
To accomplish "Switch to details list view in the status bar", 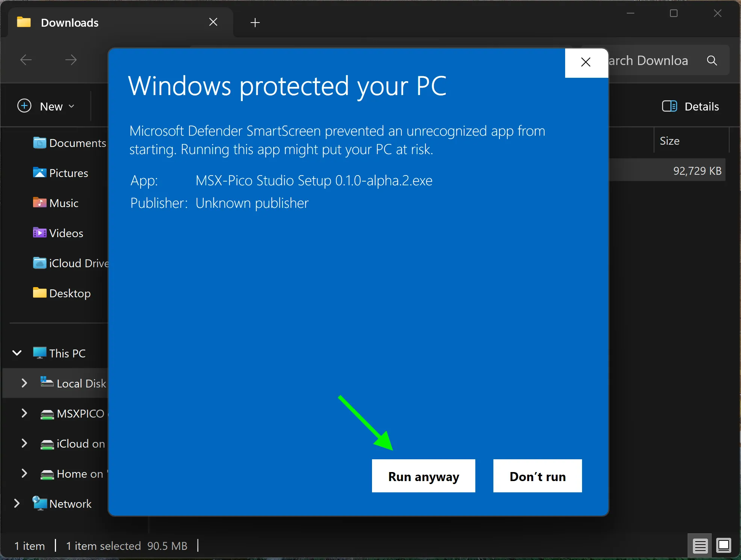I will point(700,546).
